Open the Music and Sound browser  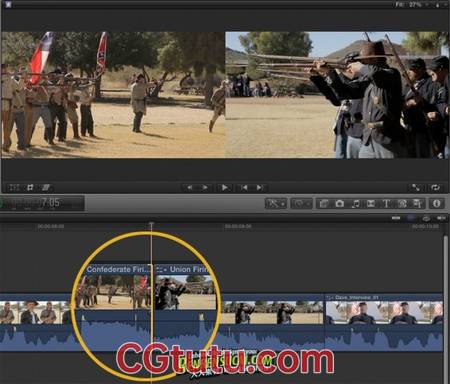(355, 203)
